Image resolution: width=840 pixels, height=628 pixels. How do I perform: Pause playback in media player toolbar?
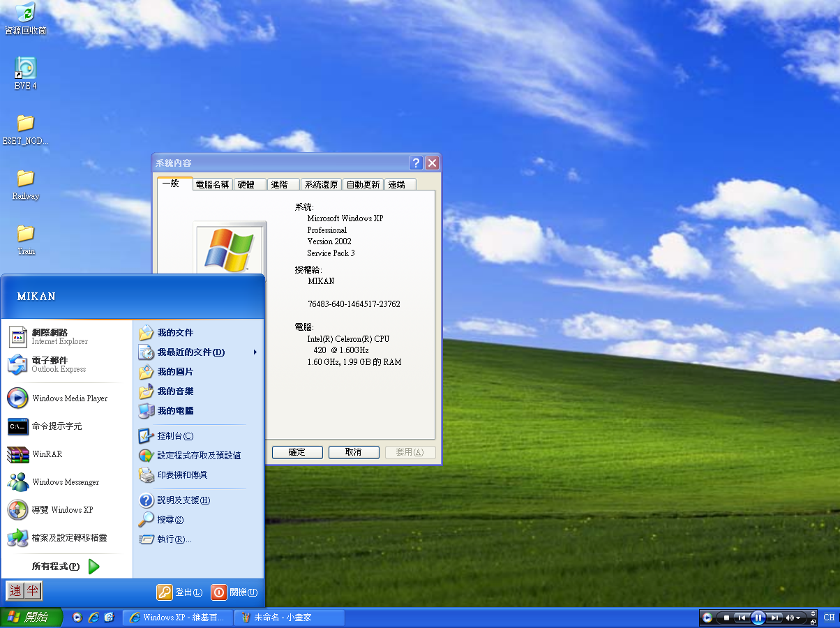[x=758, y=618]
